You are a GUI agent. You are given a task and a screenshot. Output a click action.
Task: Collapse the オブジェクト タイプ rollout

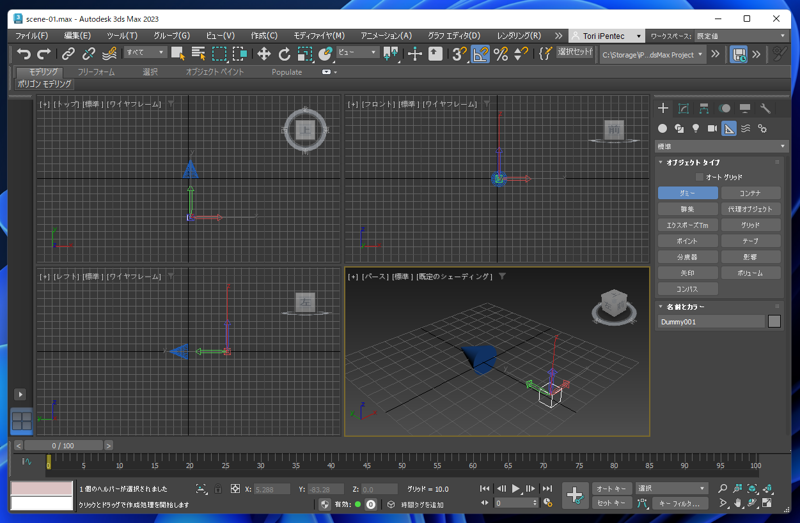[x=660, y=162]
